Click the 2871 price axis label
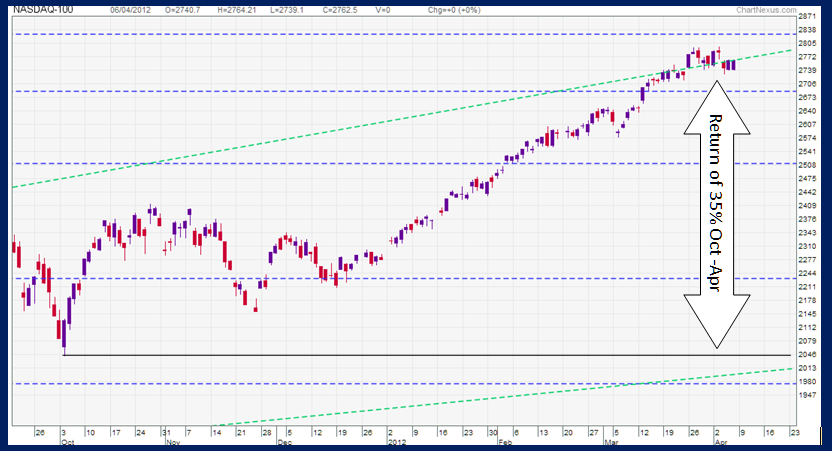The image size is (832, 451). (807, 16)
